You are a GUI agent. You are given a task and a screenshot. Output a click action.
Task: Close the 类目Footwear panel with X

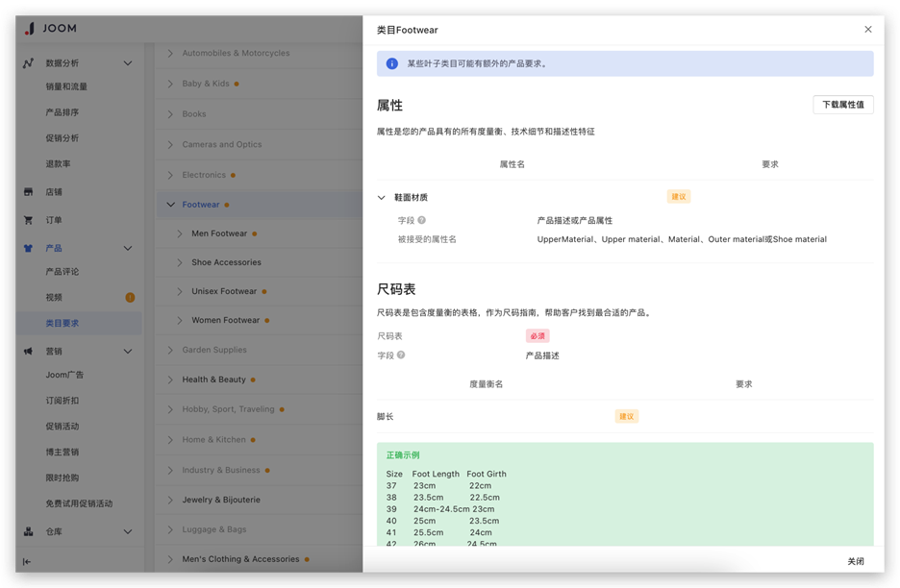[x=868, y=30]
